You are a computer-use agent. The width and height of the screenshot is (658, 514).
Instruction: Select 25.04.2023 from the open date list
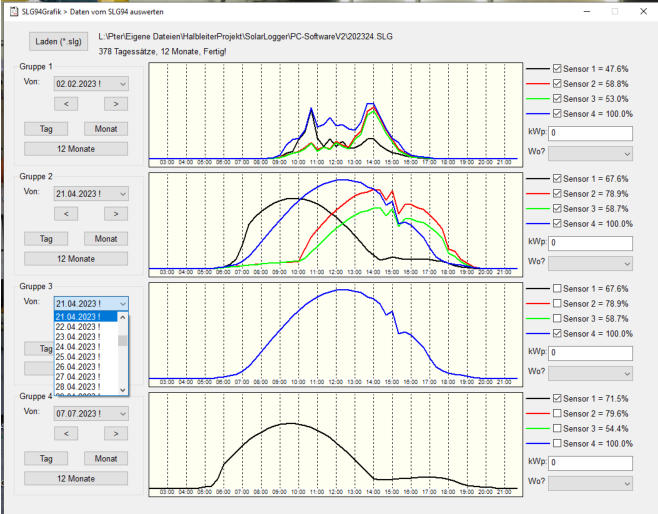pos(79,357)
